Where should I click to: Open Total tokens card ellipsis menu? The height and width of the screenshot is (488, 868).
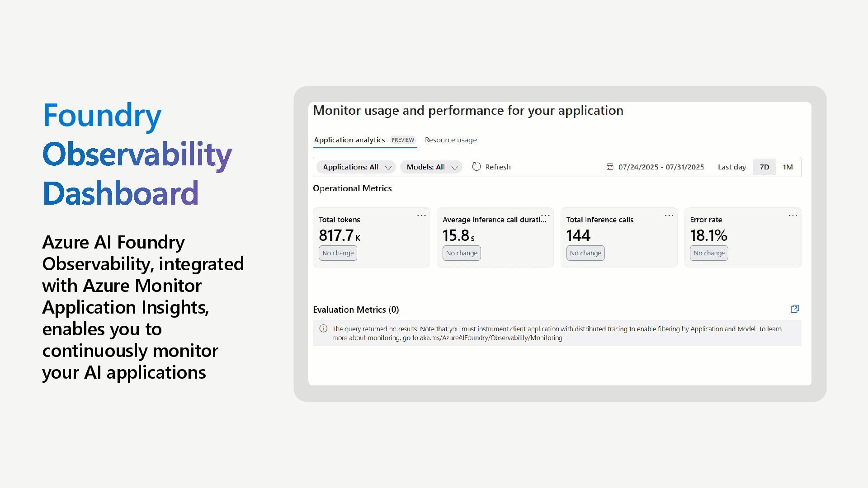[421, 216]
